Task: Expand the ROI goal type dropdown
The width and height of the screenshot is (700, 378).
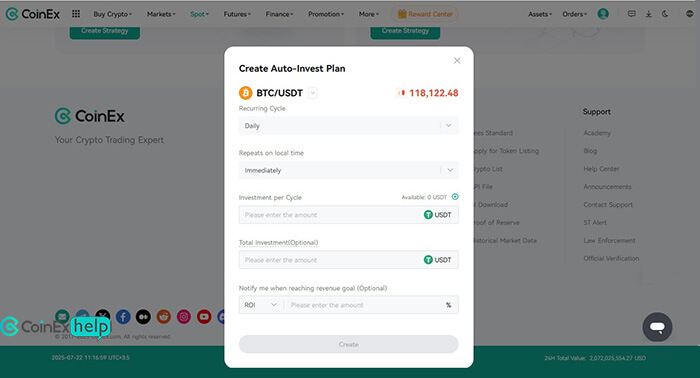Action: [261, 305]
